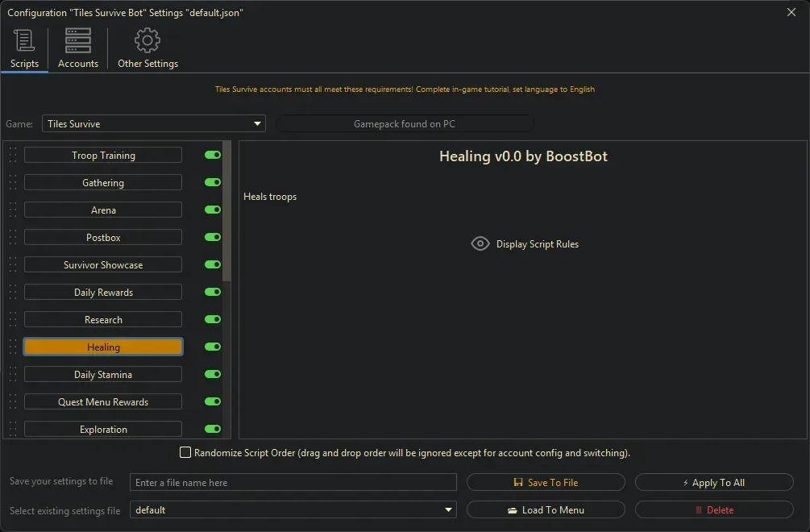Turn off the Healing script toggle
Image resolution: width=810 pixels, height=532 pixels.
pos(213,347)
